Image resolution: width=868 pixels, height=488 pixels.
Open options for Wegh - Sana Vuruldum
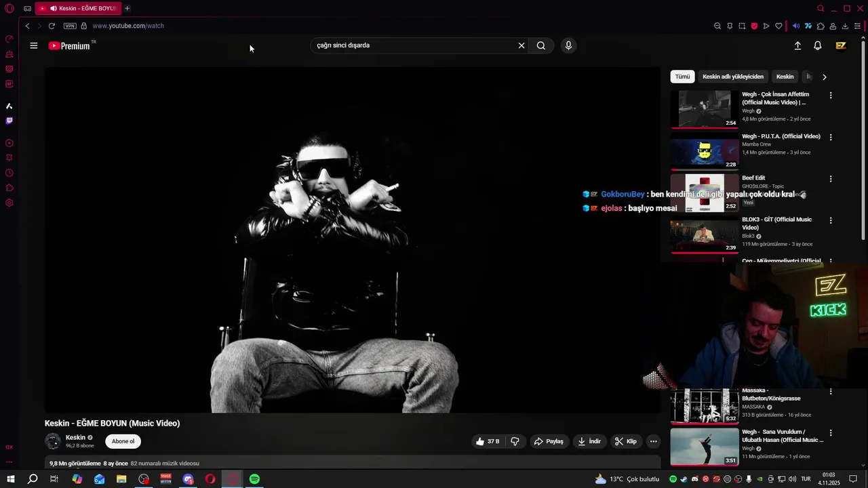(831, 432)
